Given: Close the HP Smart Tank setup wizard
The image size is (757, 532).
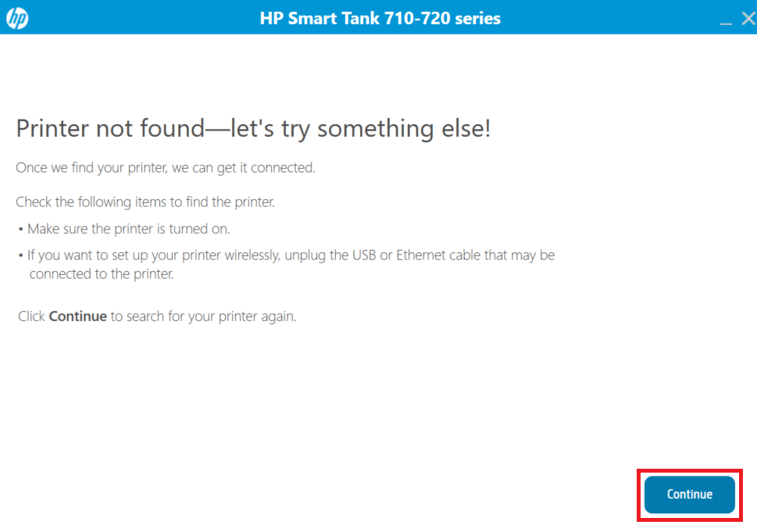Looking at the screenshot, I should (747, 17).
